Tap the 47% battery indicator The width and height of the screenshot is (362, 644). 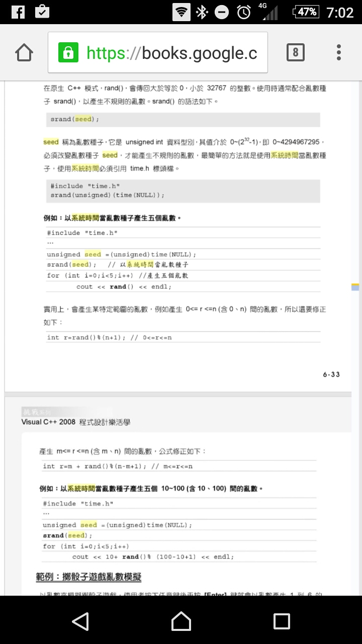pyautogui.click(x=306, y=12)
